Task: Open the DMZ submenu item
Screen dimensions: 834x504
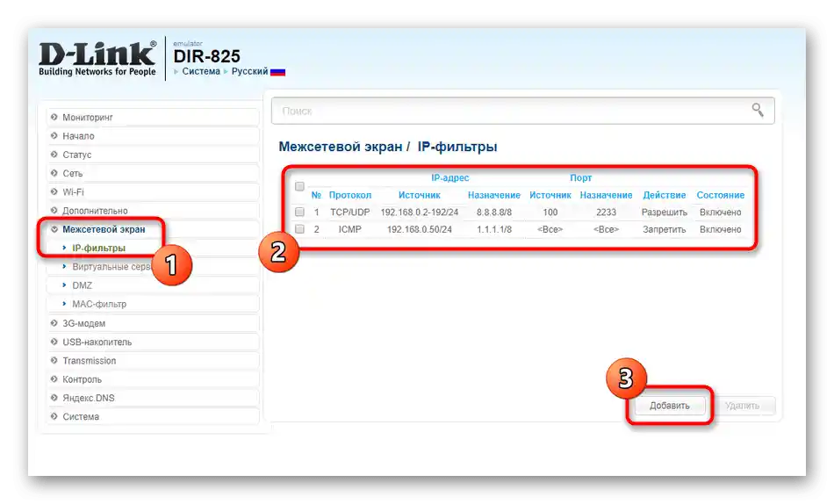Action: (82, 285)
